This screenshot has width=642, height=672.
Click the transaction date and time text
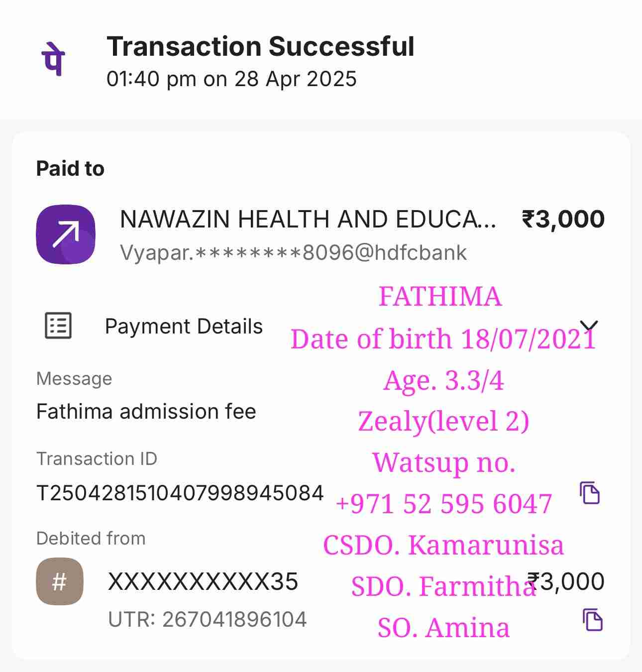click(x=231, y=79)
